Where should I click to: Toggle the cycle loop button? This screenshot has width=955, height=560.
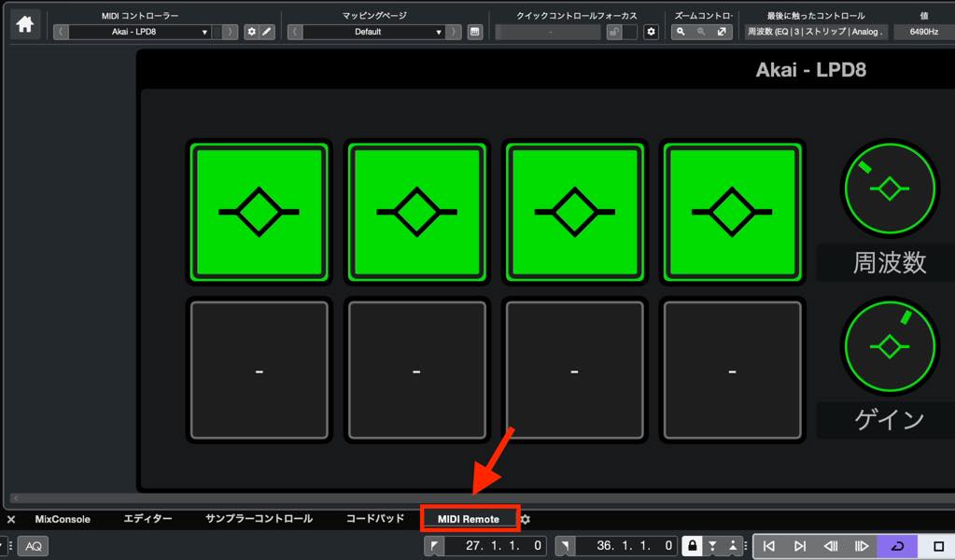coord(896,546)
